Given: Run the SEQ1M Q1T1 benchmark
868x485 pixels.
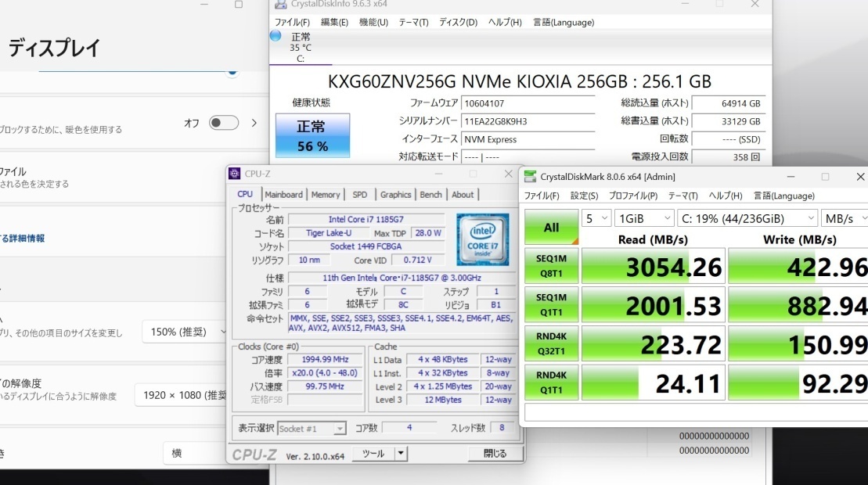Looking at the screenshot, I should pos(551,305).
